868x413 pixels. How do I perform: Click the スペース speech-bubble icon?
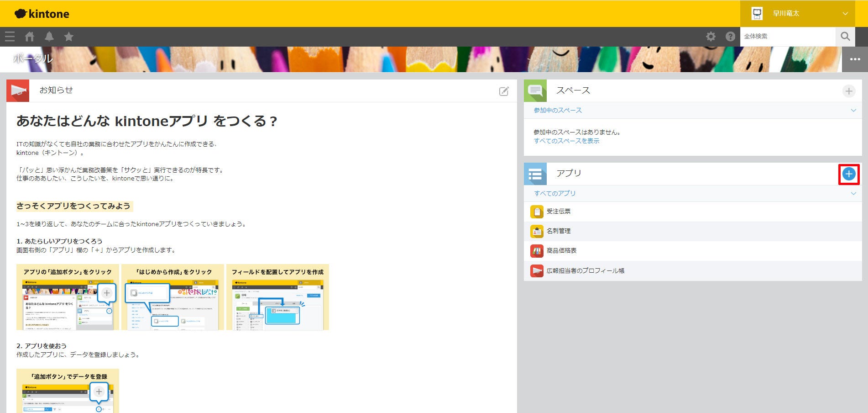535,90
